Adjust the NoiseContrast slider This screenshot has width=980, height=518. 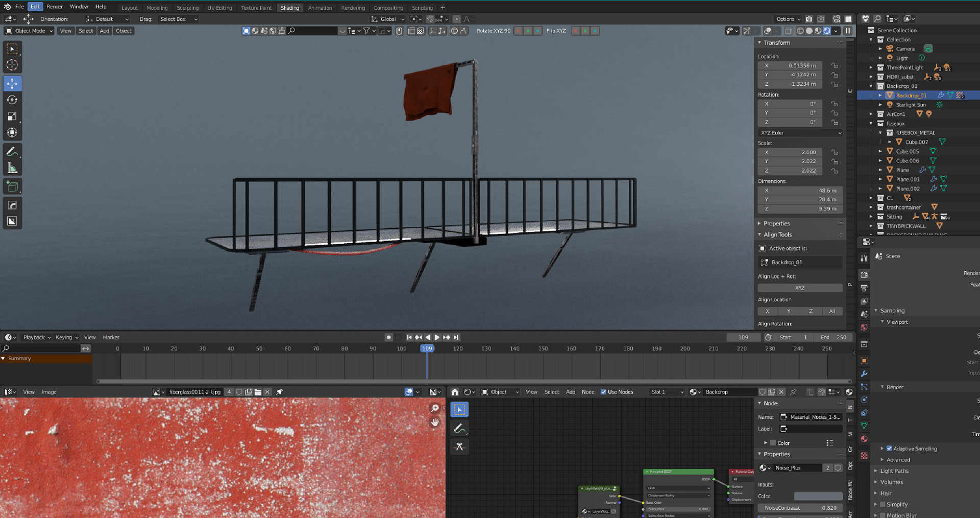(800, 508)
